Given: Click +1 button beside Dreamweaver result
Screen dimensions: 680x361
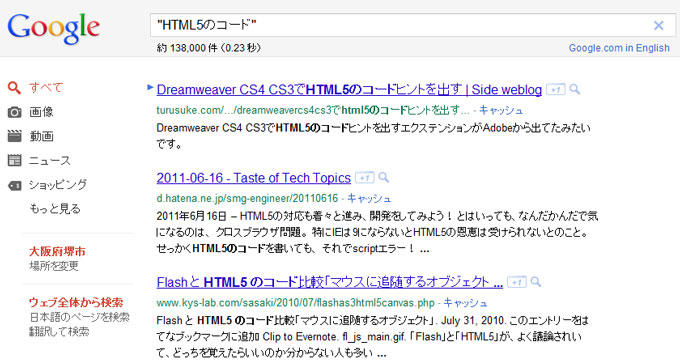Looking at the screenshot, I should pyautogui.click(x=556, y=89).
